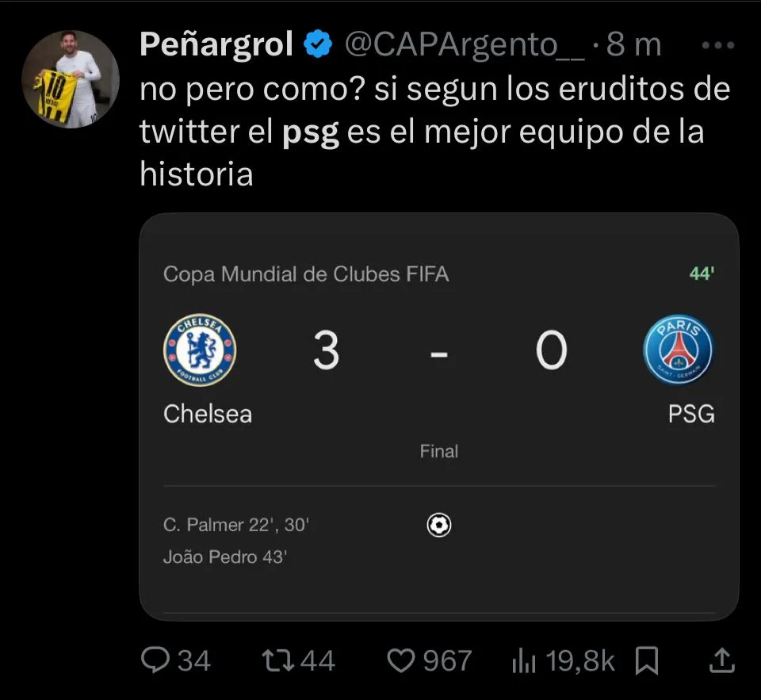Click the Paris Saint-Germain crest
Screen dimensions: 761x700
click(x=679, y=350)
